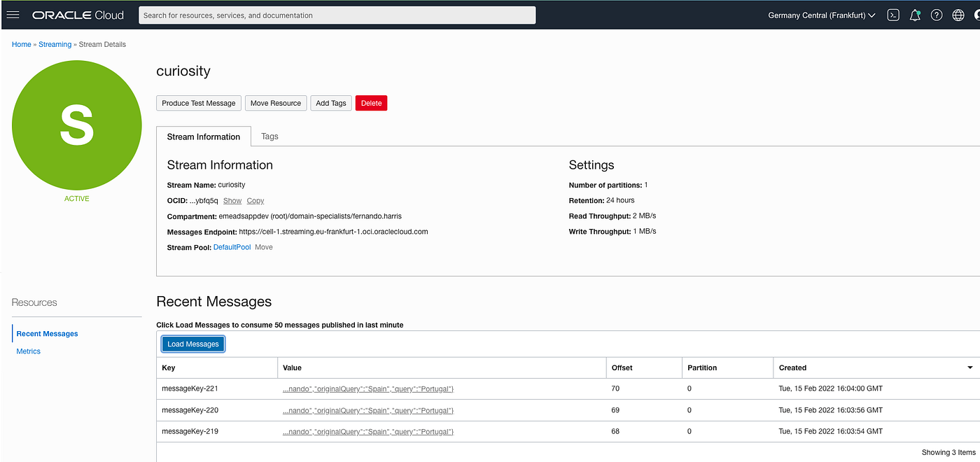Click offset value 69
The width and height of the screenshot is (980, 462).
point(615,410)
